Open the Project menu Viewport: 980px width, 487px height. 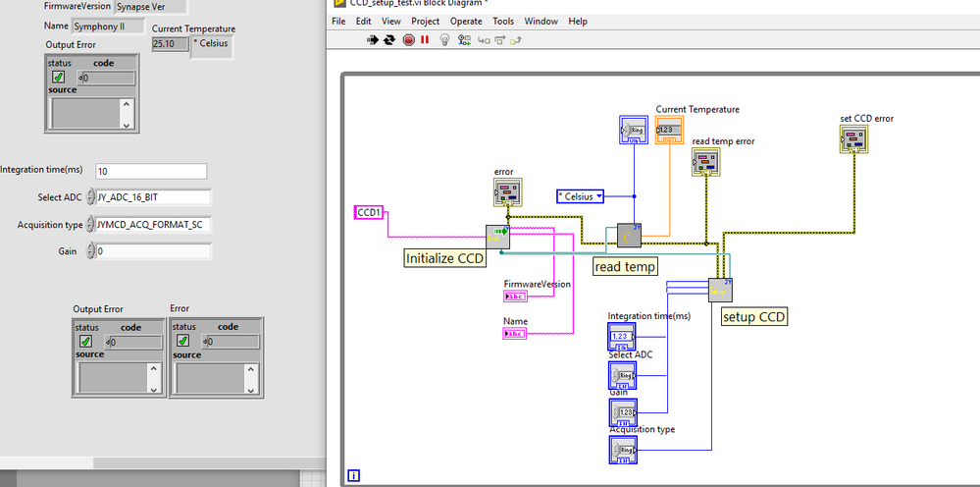[x=425, y=22]
